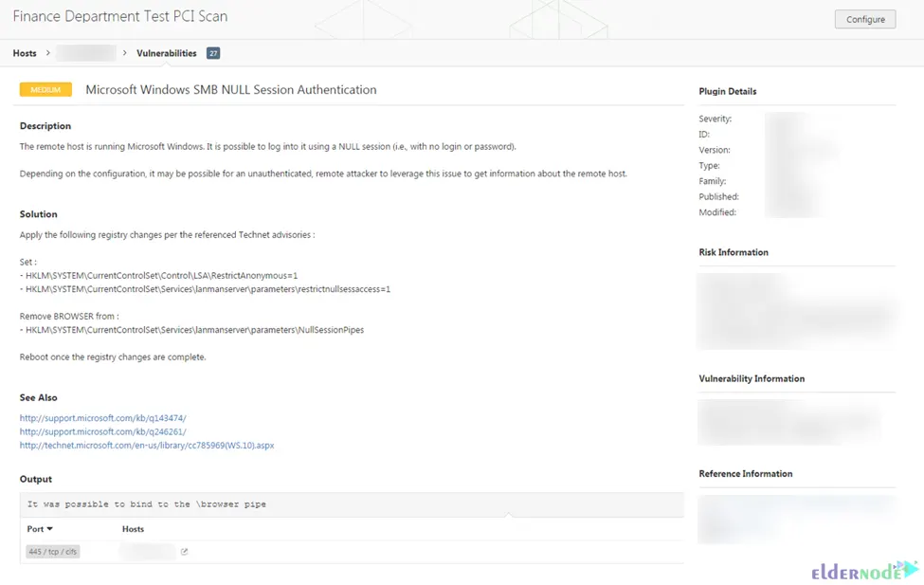Click the Finance Department Test PCI Scan title
Screen dimensions: 924x585
point(120,16)
